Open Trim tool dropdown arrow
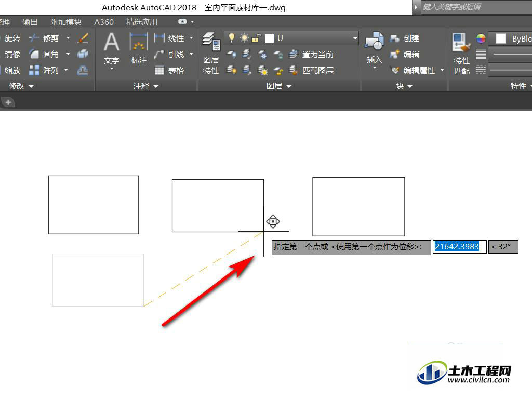The height and width of the screenshot is (399, 532). 68,38
